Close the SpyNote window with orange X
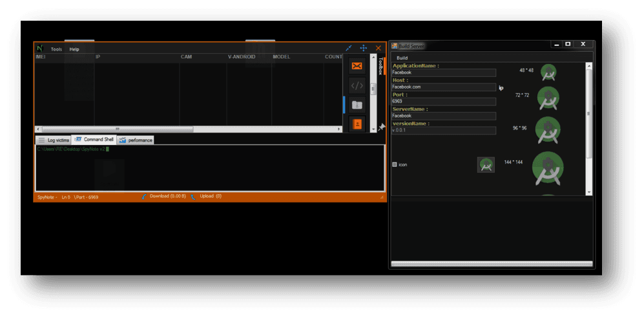This screenshot has width=644, height=317. (x=379, y=48)
